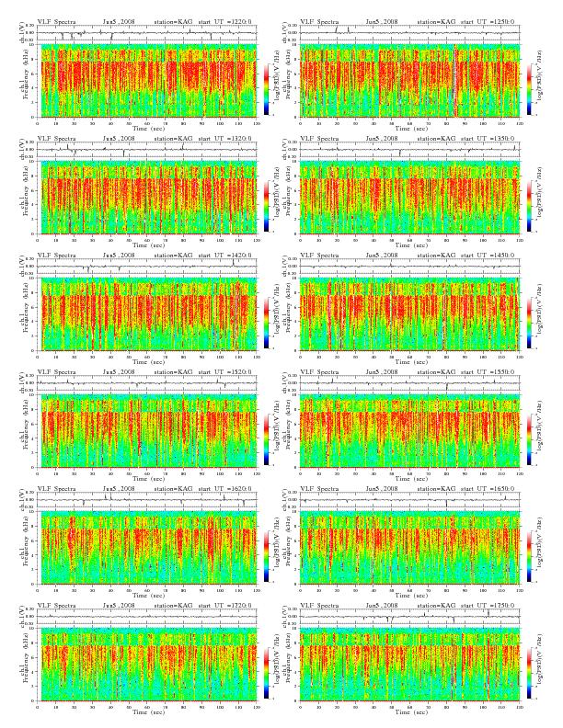
Task: Click the title text 'start UT =1220:0'
Action: tap(225, 21)
